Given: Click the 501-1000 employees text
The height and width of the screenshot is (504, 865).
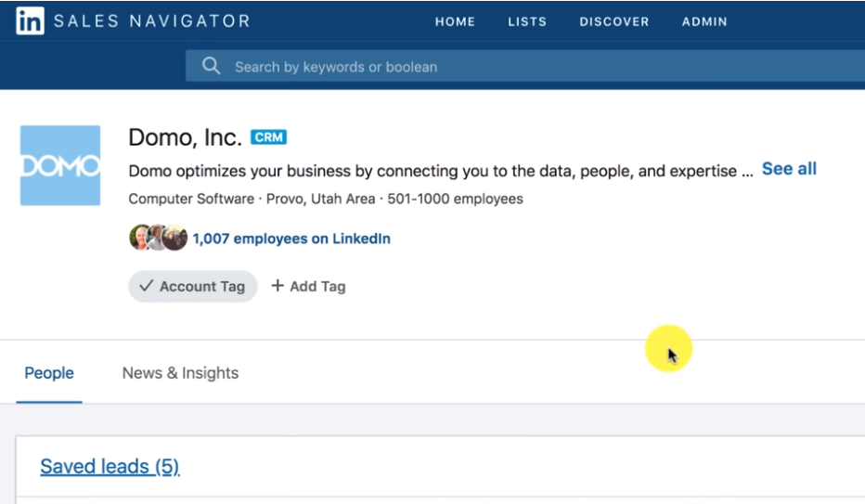Looking at the screenshot, I should pyautogui.click(x=455, y=199).
